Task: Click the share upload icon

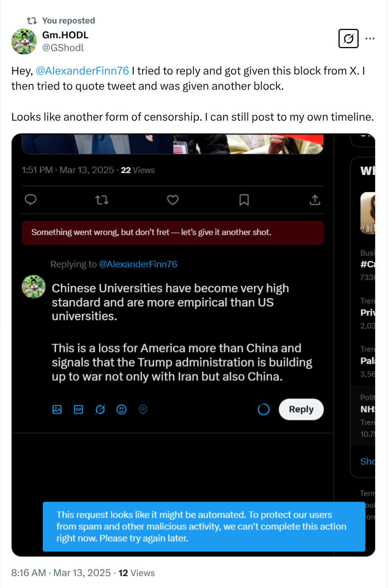Action: 315,200
